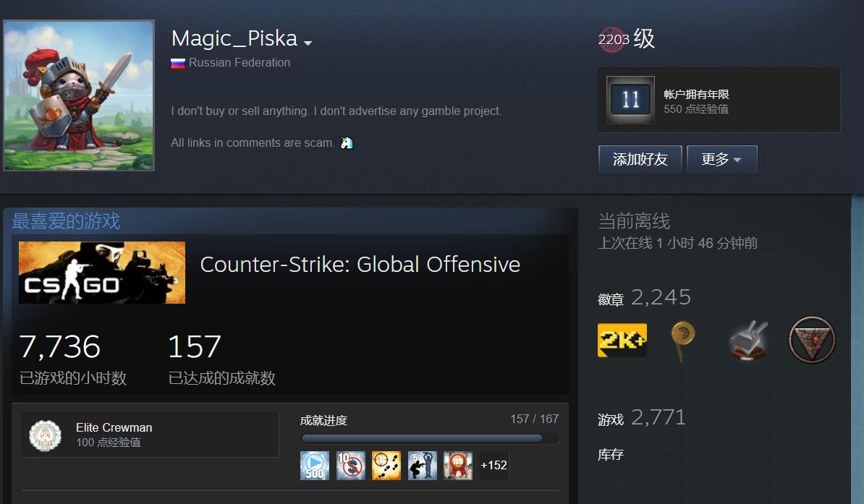
Task: Click the crosshair footprints achievement icon
Action: point(386,466)
